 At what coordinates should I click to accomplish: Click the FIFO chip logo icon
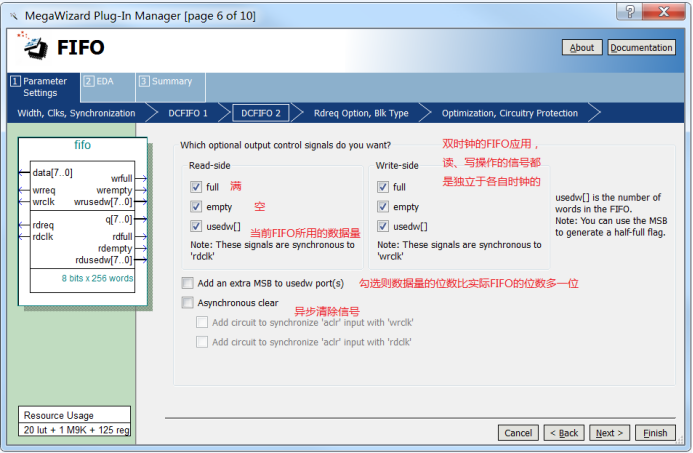34,46
